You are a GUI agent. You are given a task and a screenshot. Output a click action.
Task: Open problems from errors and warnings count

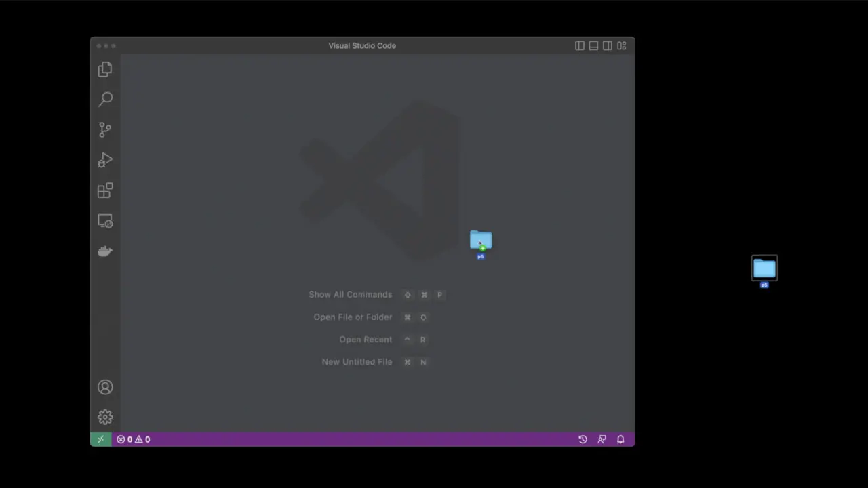pos(133,439)
